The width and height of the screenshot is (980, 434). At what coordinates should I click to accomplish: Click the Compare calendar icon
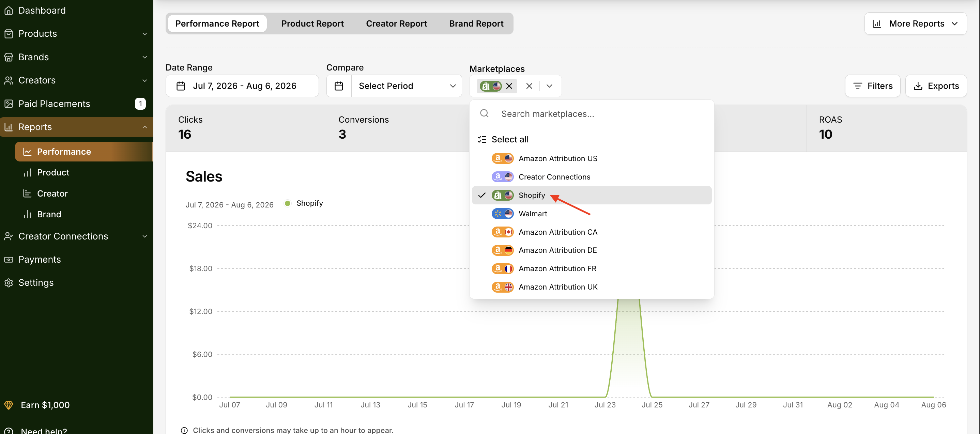click(x=339, y=86)
